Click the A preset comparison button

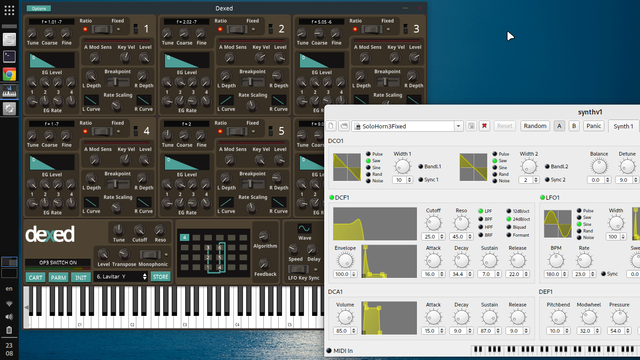(x=559, y=126)
